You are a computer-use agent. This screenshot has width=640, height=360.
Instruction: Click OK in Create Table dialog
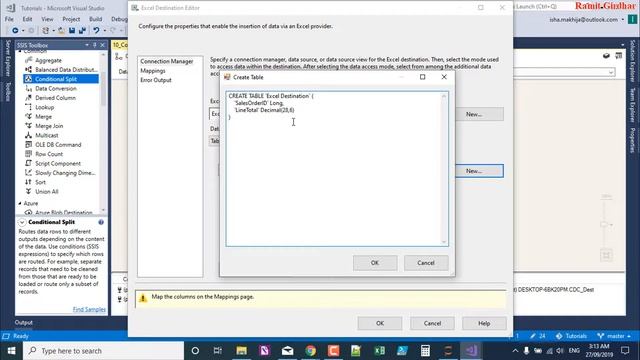click(375, 263)
